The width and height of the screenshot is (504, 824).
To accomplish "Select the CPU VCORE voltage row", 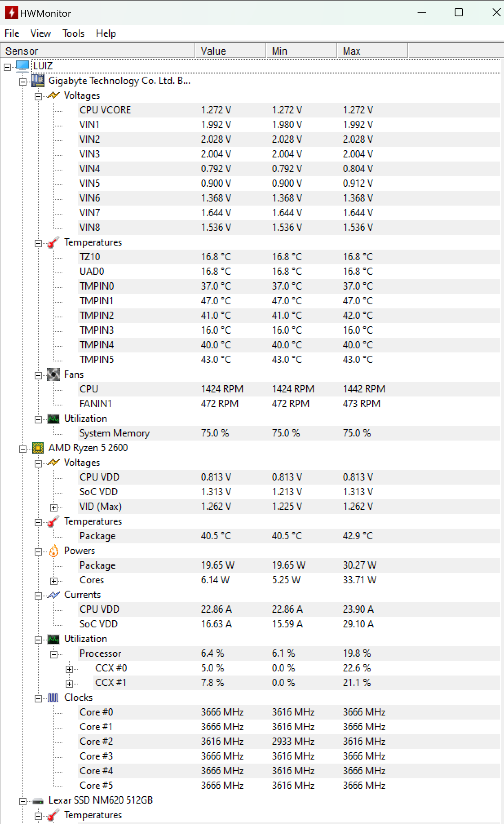I will (x=289, y=110).
